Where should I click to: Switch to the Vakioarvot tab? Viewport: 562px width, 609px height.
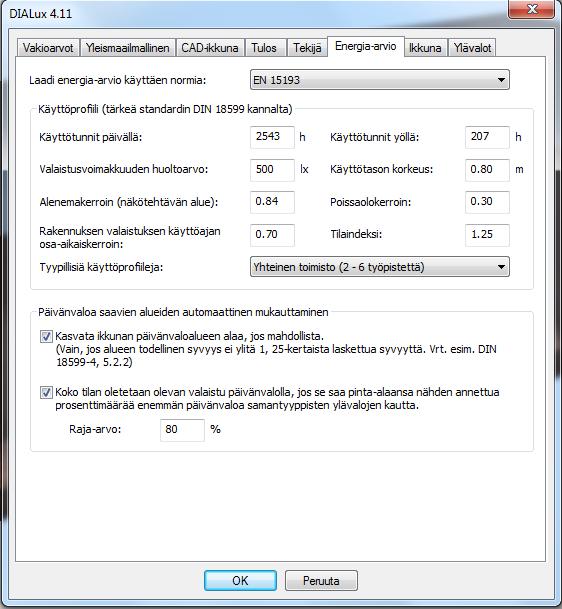[48, 48]
